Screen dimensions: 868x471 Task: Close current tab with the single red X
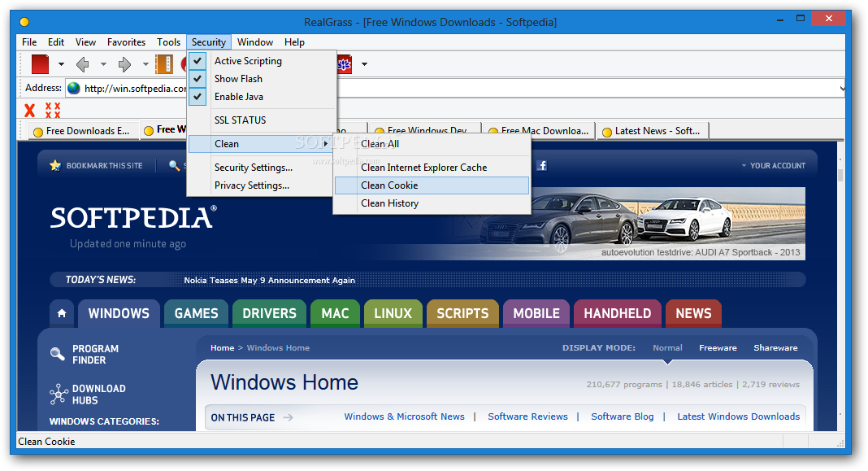click(30, 111)
